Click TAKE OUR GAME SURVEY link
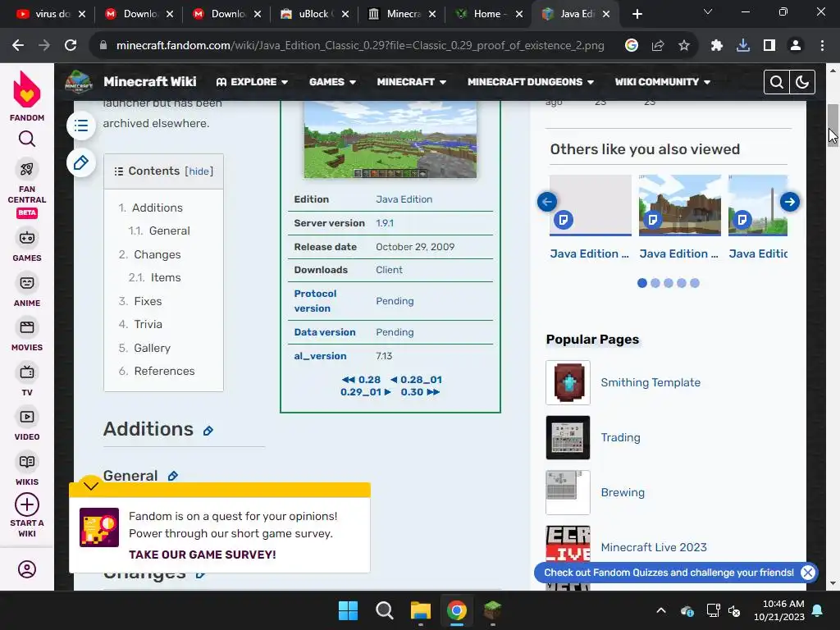The height and width of the screenshot is (630, 840). pos(203,555)
